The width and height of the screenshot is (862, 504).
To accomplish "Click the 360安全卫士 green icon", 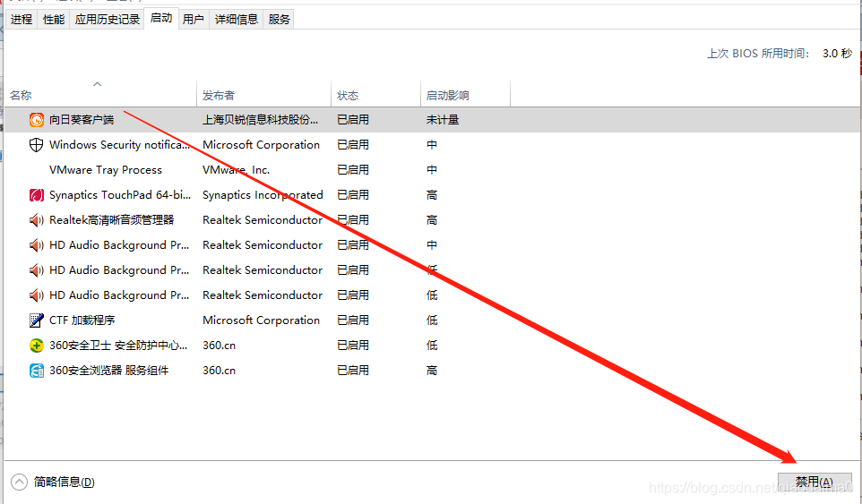I will 36,346.
